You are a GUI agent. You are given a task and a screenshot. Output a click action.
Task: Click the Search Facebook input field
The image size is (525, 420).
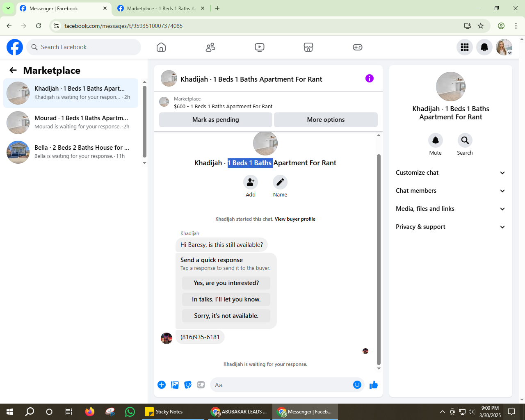84,47
